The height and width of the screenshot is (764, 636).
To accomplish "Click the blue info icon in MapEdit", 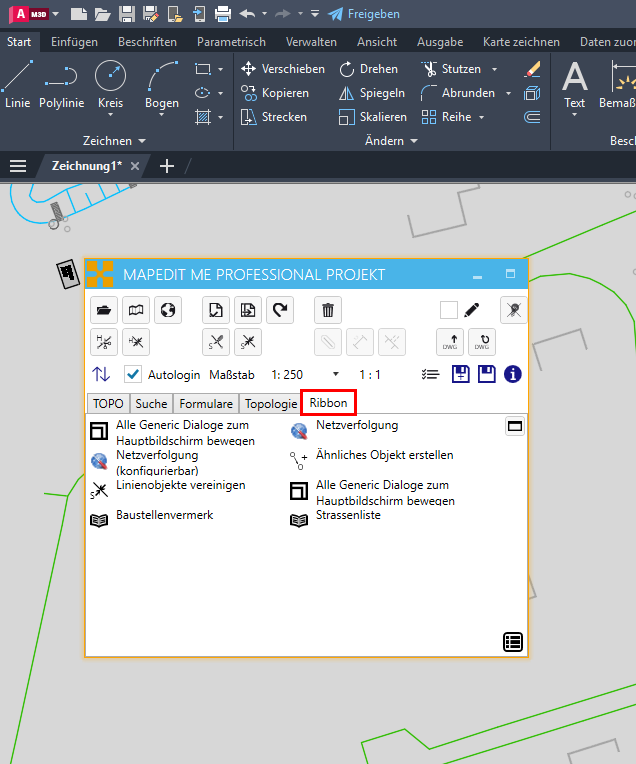I will point(513,374).
